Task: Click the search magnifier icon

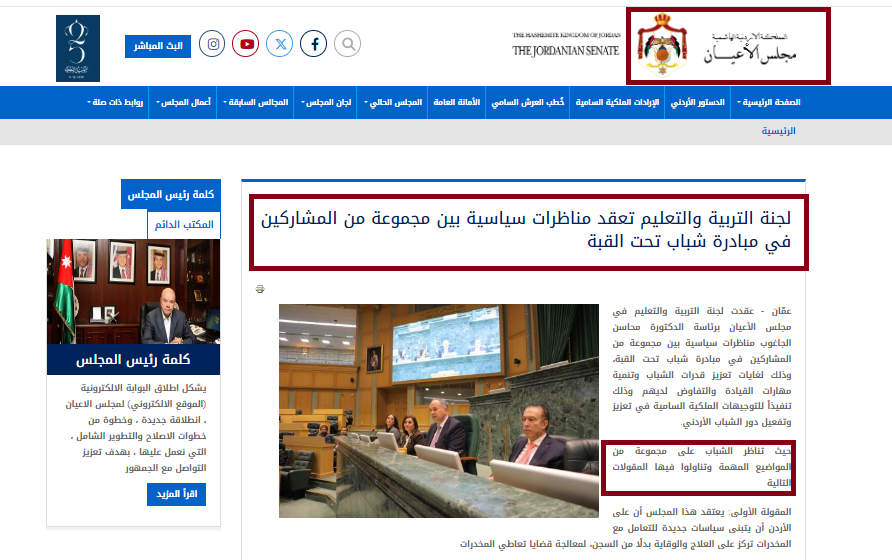Action: pyautogui.click(x=347, y=44)
